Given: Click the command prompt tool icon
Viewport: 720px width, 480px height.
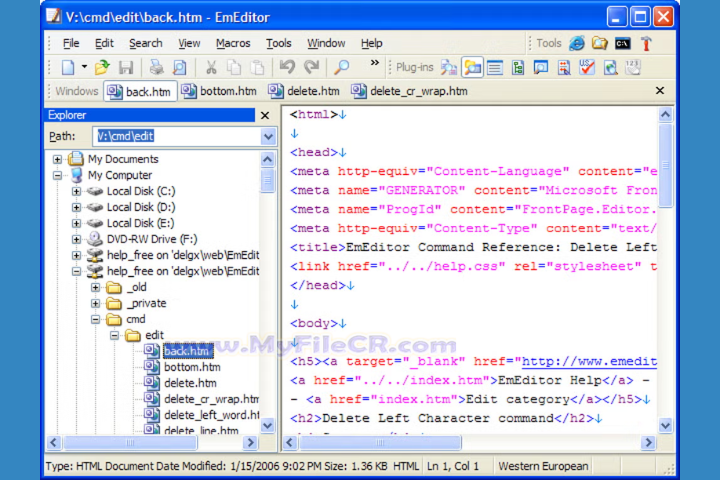Looking at the screenshot, I should coord(623,44).
